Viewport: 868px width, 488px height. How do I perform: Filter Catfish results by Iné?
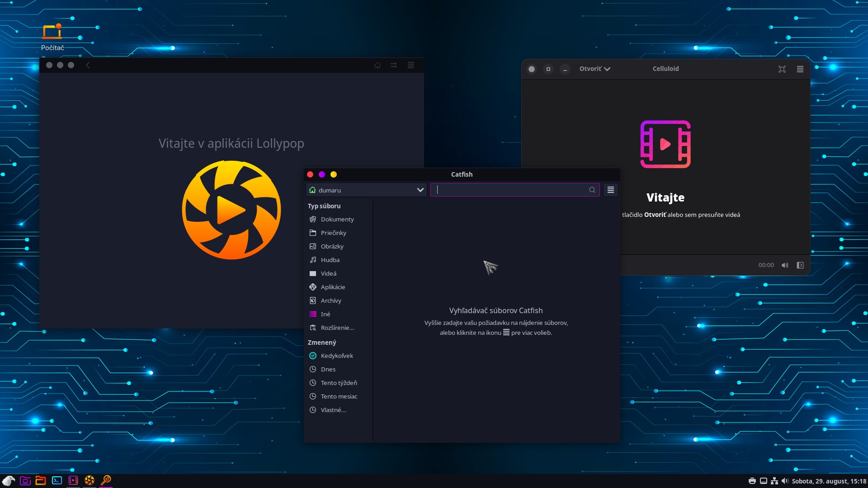[x=338, y=314]
